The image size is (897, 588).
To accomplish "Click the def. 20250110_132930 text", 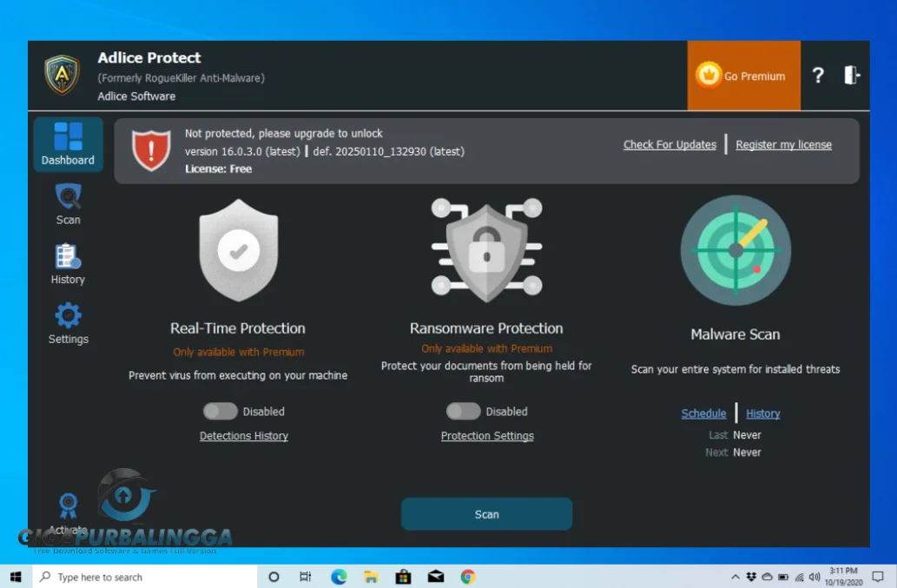I will [388, 152].
